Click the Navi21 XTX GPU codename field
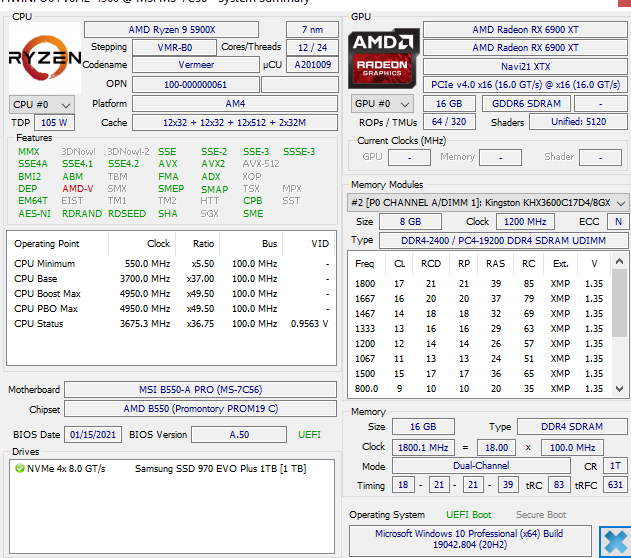This screenshot has height=558, width=631. click(525, 66)
